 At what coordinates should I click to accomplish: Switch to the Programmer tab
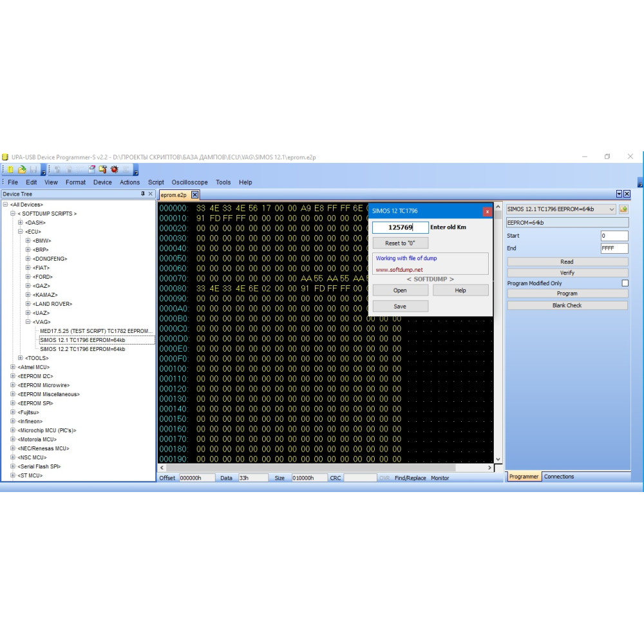(524, 477)
